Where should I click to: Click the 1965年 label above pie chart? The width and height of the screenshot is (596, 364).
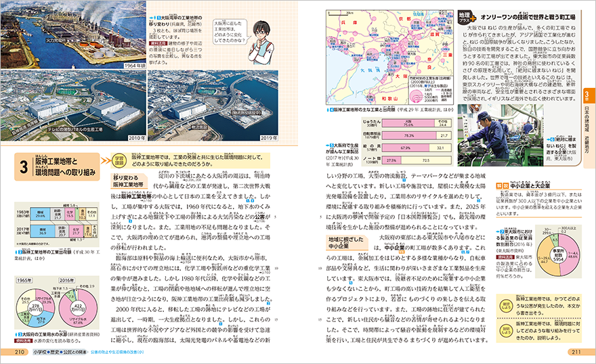click(x=24, y=281)
